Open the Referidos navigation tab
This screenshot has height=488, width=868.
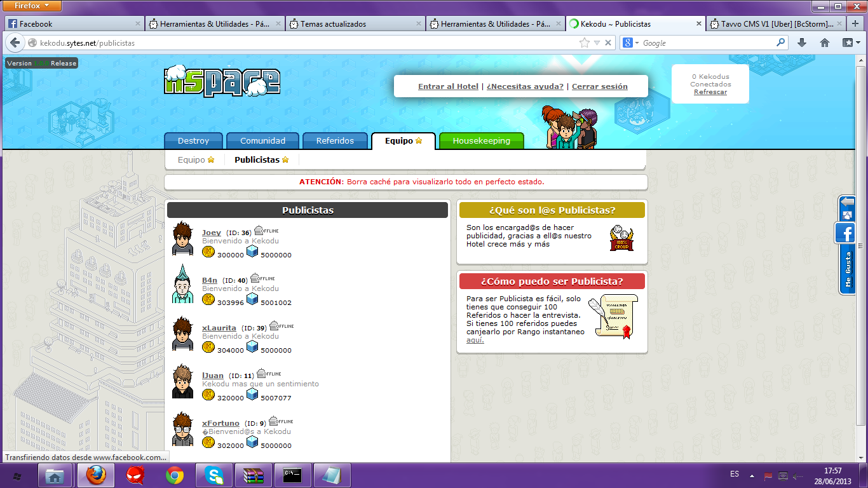[336, 140]
